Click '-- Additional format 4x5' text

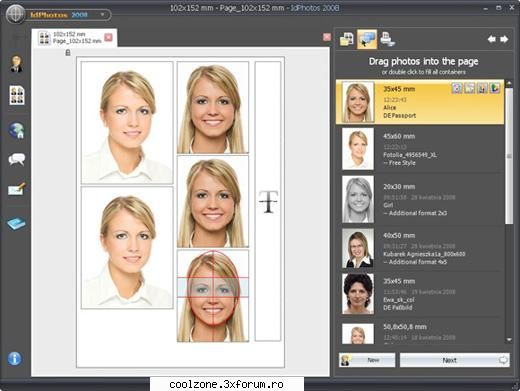[415, 262]
